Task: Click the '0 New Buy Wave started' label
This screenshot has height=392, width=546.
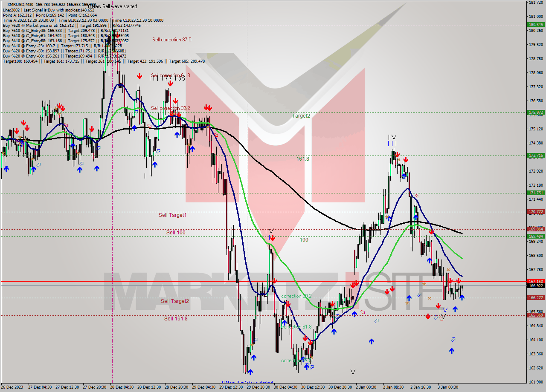Action: tap(247, 383)
